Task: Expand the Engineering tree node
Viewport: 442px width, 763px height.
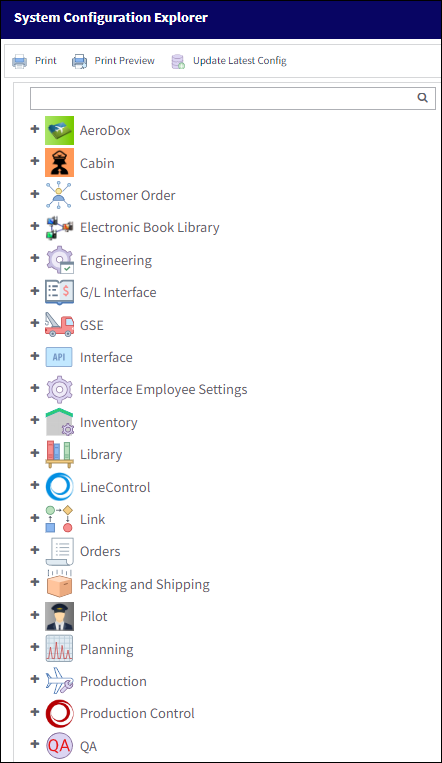Action: pos(35,258)
